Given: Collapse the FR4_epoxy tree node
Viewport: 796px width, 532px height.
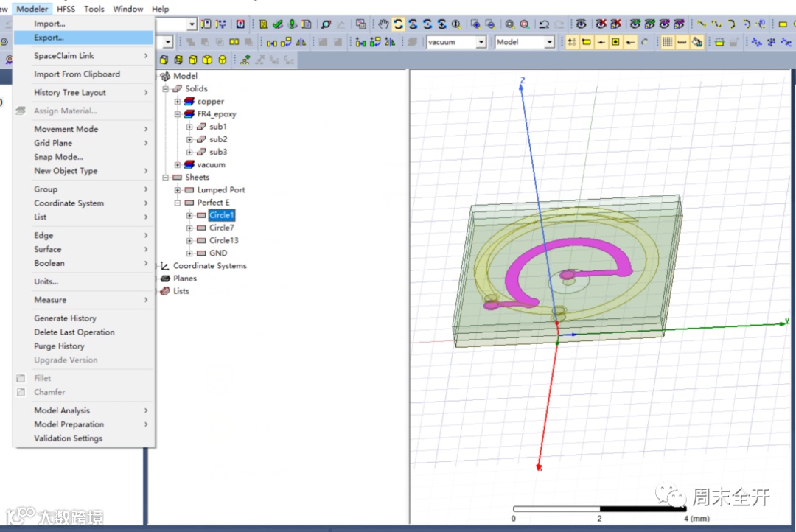Looking at the screenshot, I should pos(178,114).
